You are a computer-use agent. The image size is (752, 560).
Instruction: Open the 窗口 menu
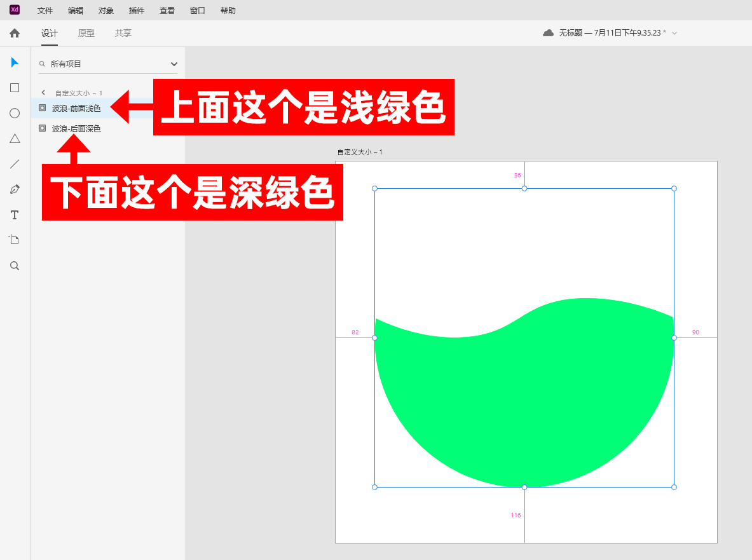point(198,11)
